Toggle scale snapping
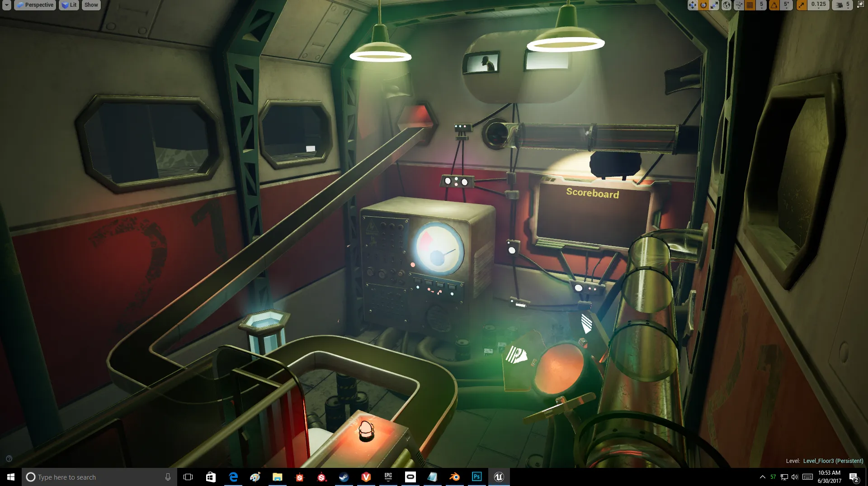 click(802, 5)
